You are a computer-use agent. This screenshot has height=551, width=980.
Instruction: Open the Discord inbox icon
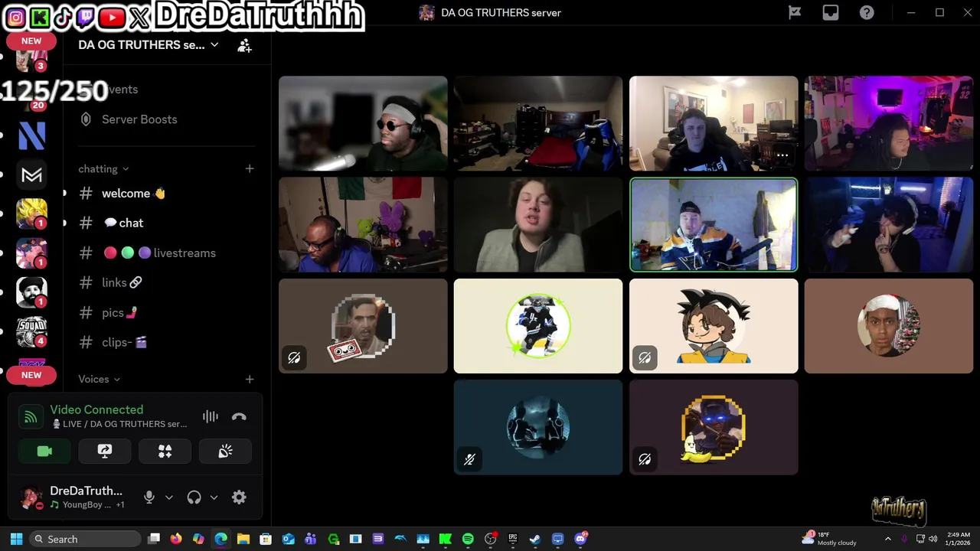(x=831, y=12)
